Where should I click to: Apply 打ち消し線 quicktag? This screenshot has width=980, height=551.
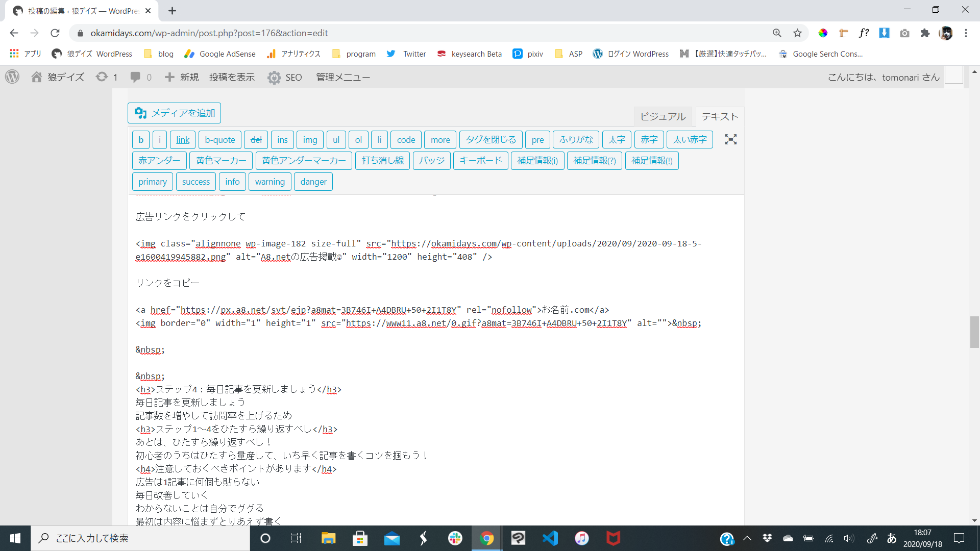[x=382, y=161]
